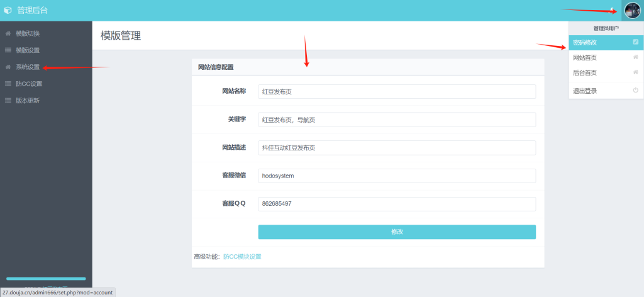Go to 后台首页 from the user dropdown
644x297 pixels.
tap(606, 73)
